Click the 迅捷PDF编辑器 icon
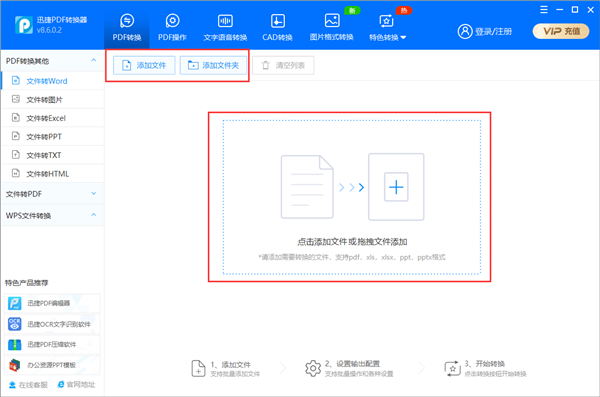 click(15, 303)
